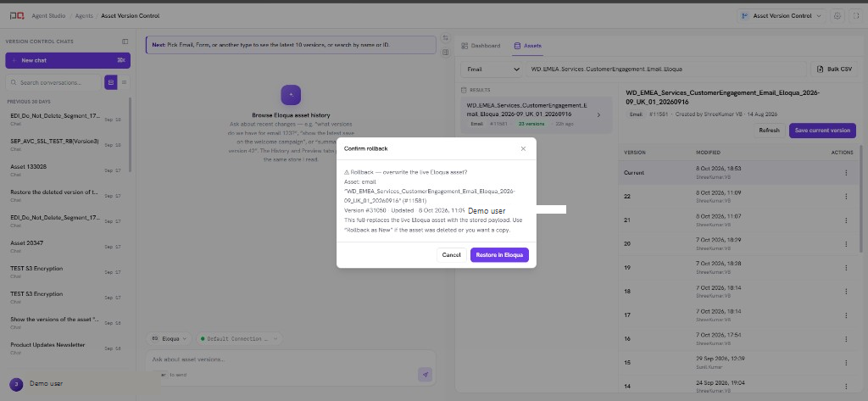Select the Current version row text

click(x=634, y=173)
